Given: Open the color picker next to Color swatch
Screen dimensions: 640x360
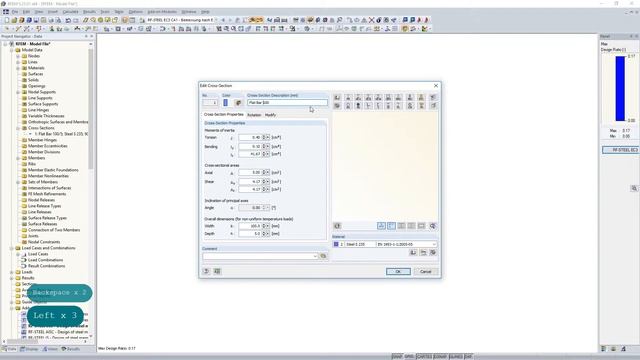Looking at the screenshot, I should 238,103.
